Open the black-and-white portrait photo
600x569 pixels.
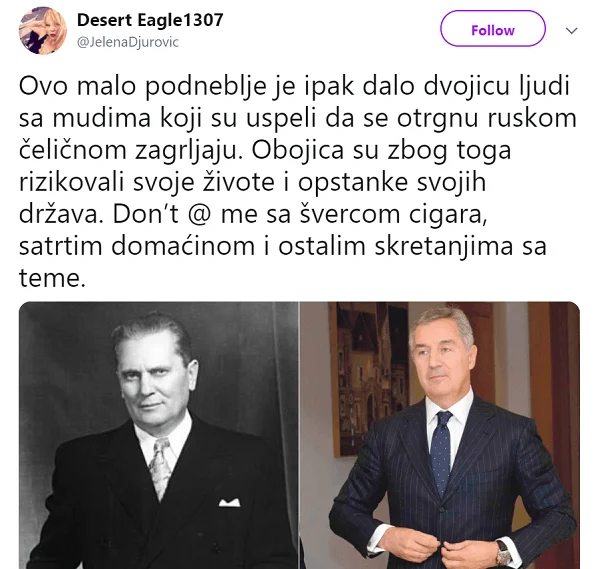click(158, 435)
